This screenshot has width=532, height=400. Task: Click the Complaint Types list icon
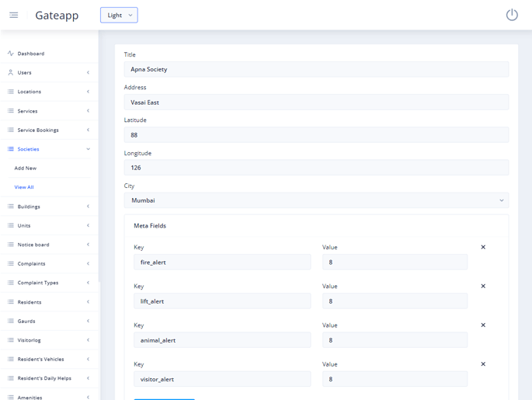pos(11,283)
